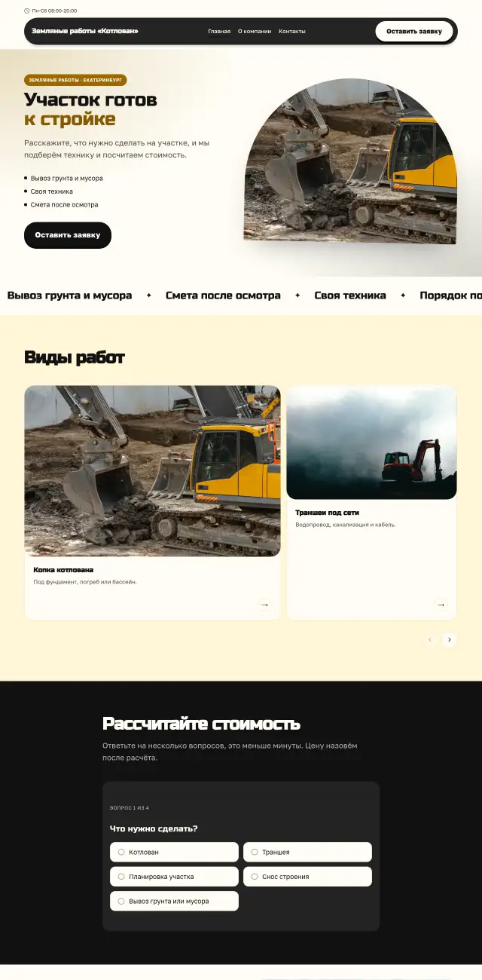The image size is (482, 980).
Task: Click the Рассчитайте стоимость heading
Action: click(x=201, y=724)
